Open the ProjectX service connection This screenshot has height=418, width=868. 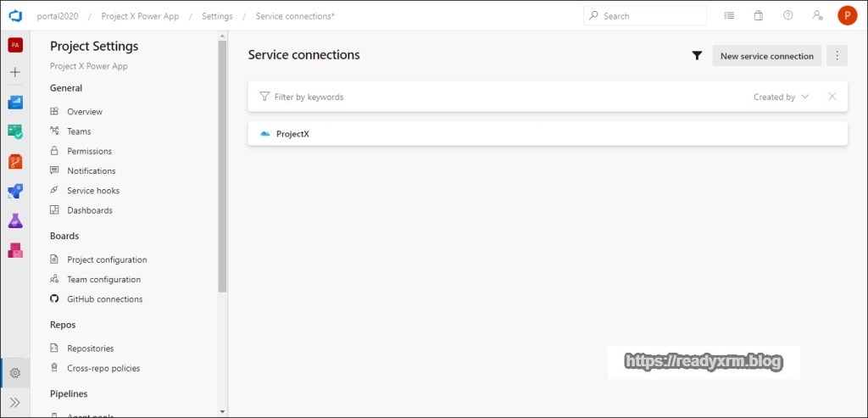(x=292, y=134)
